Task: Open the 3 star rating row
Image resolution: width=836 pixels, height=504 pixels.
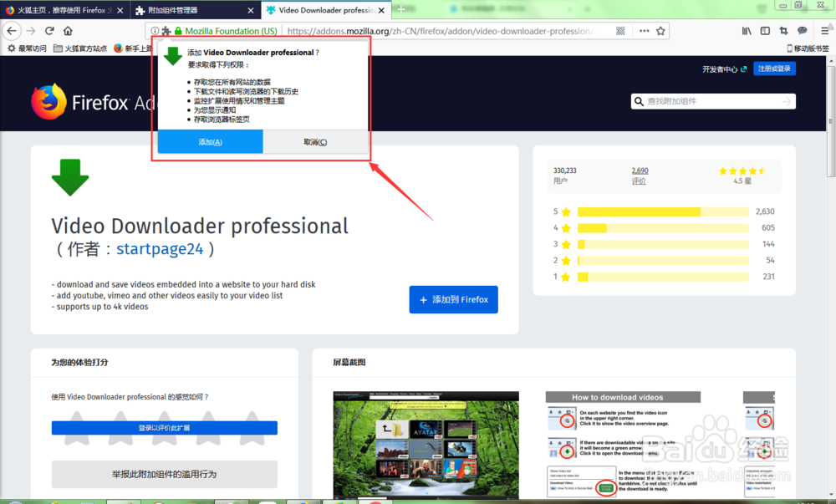Action: (664, 244)
